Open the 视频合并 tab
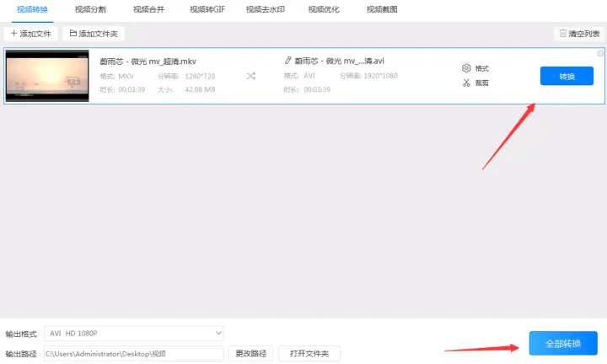Screen dimensions: 607x364 [x=148, y=9]
